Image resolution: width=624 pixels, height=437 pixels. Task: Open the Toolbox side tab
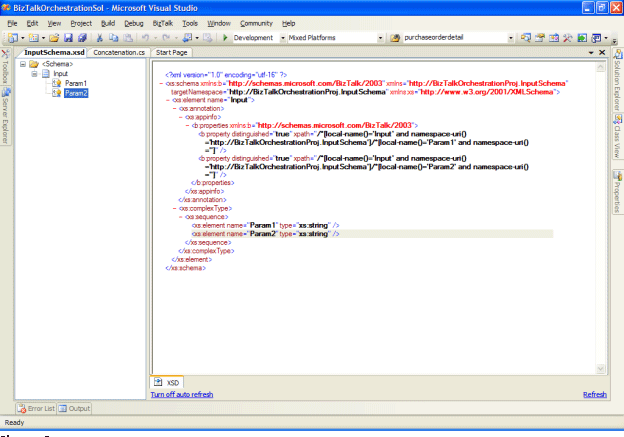tap(5, 67)
